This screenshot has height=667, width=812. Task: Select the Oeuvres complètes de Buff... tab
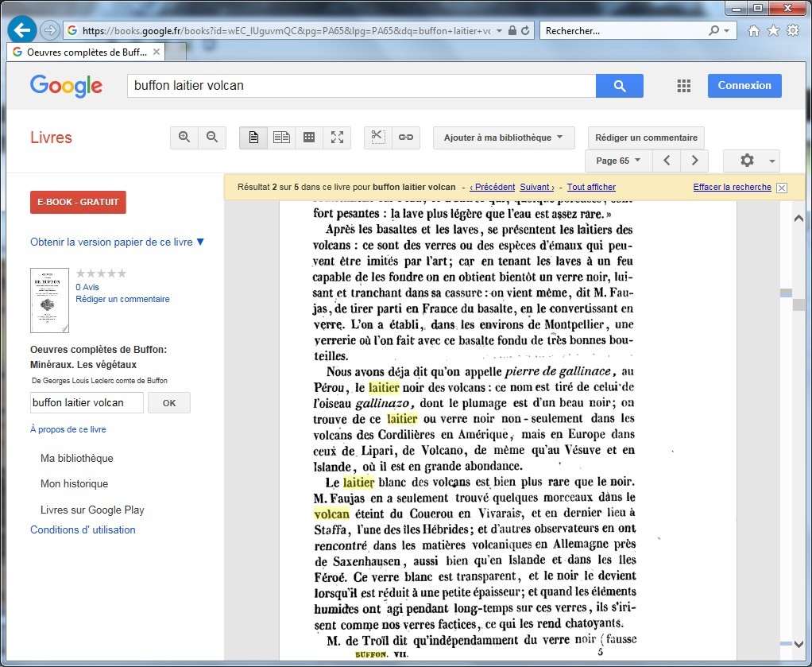pyautogui.click(x=86, y=52)
